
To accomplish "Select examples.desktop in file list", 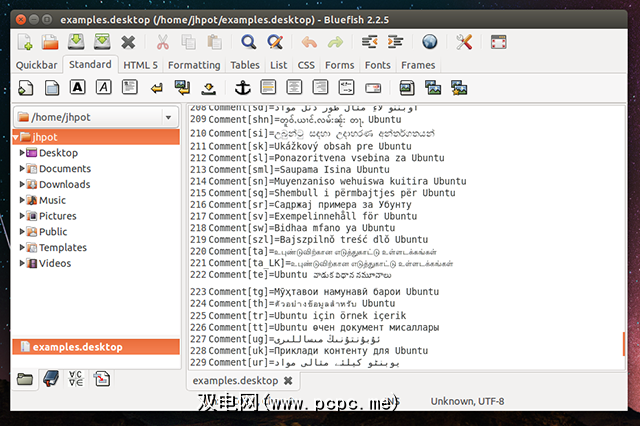I will [96, 347].
